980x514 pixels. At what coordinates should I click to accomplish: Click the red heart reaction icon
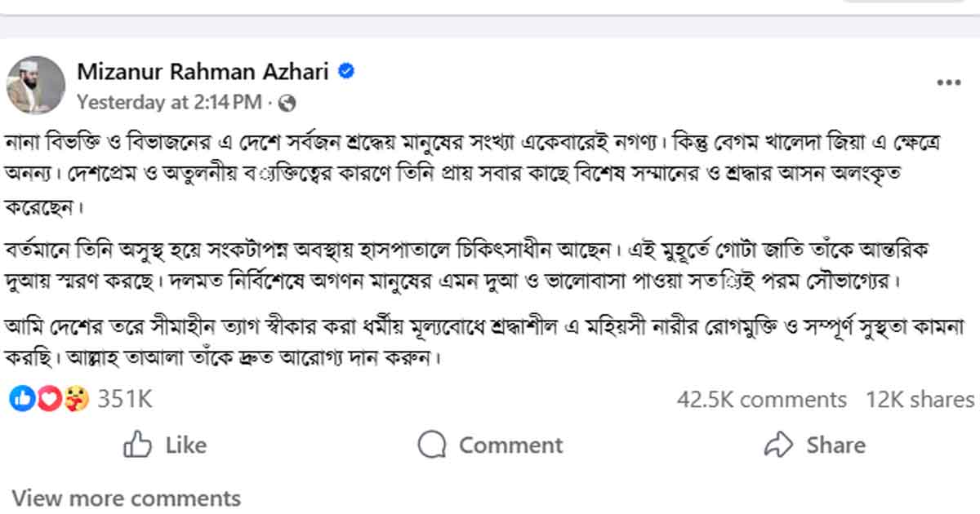49,399
